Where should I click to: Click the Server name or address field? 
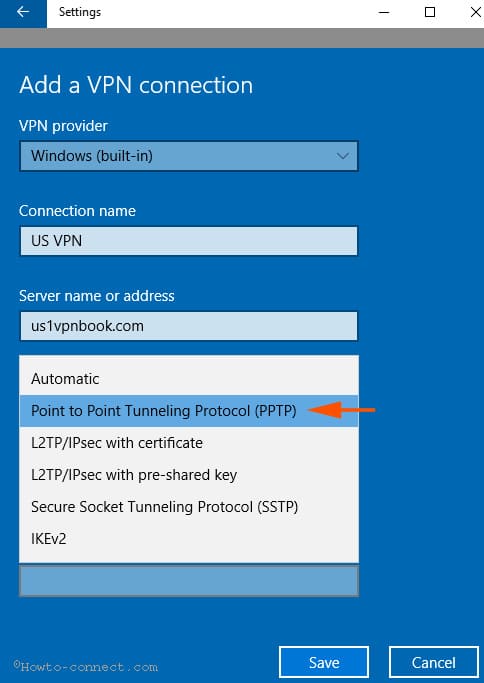coord(189,326)
